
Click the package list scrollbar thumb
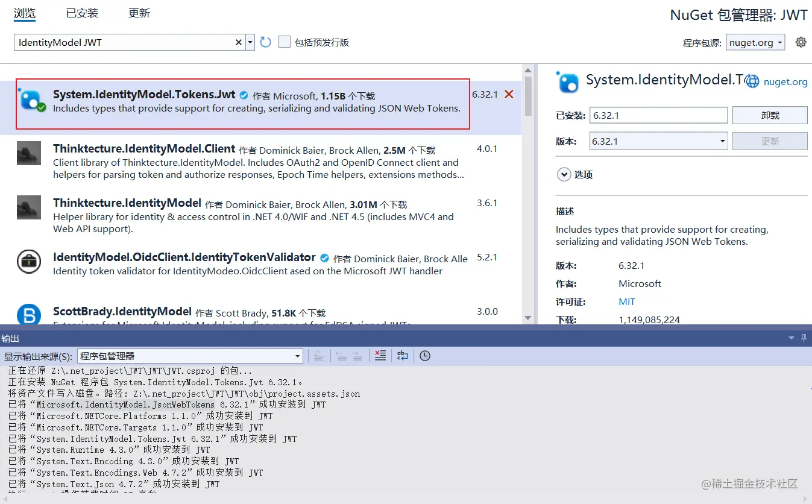pos(528,95)
